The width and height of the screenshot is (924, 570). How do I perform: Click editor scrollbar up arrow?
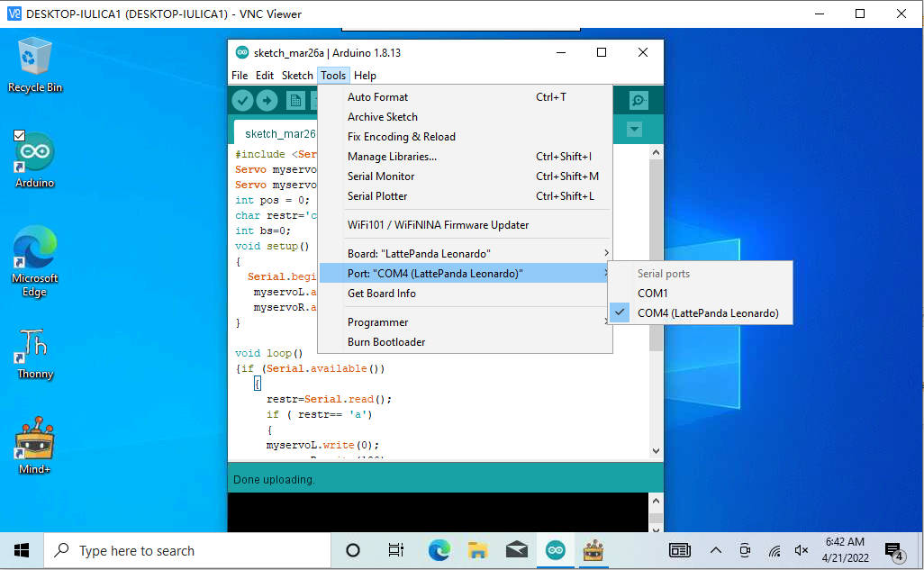point(656,153)
